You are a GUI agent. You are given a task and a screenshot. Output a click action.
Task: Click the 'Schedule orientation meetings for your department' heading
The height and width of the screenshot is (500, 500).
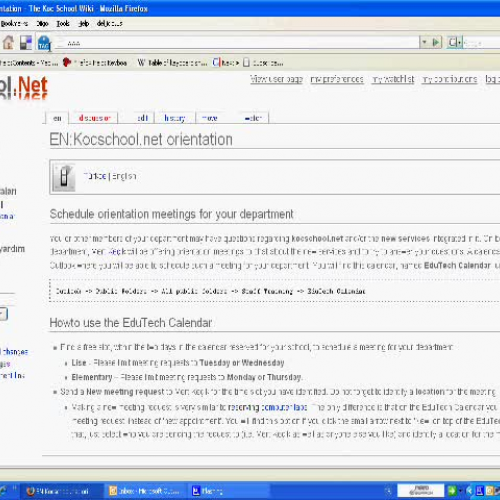171,214
